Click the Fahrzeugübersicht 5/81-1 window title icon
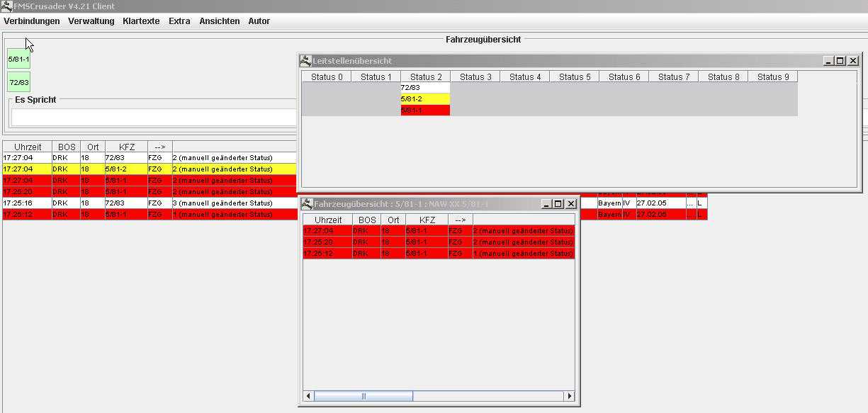This screenshot has width=868, height=413. pyautogui.click(x=307, y=204)
